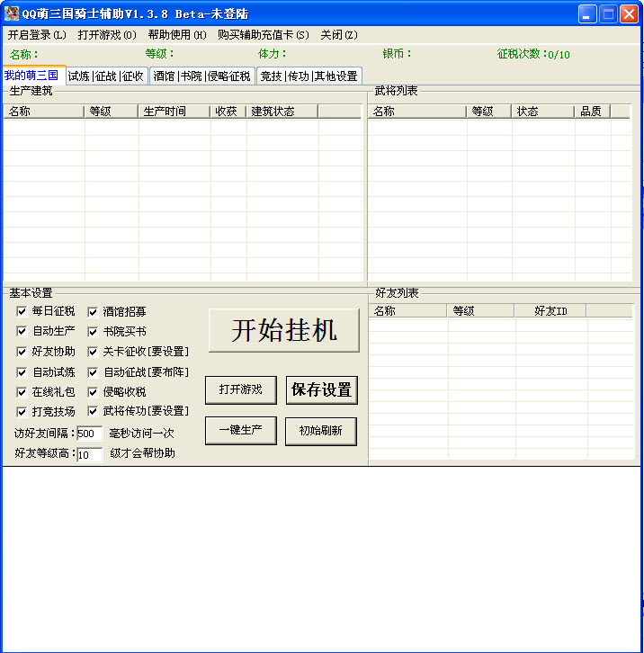Click 生产时间 column header in 生产建筑

tap(174, 112)
